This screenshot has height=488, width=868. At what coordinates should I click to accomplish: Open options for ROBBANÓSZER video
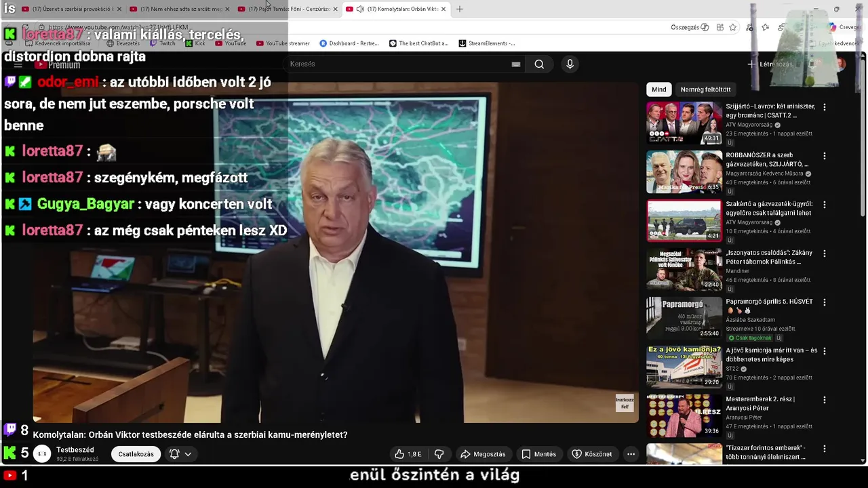click(x=825, y=156)
